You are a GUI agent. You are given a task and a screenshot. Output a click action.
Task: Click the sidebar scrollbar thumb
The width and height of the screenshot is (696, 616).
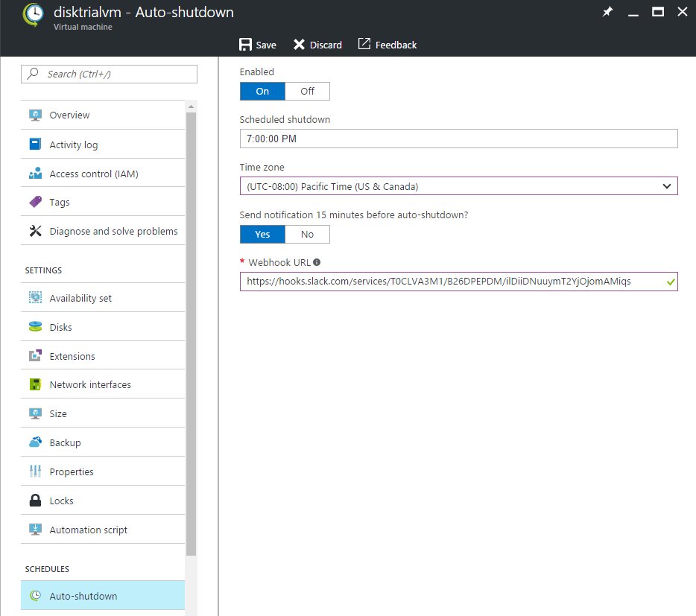pos(191,334)
